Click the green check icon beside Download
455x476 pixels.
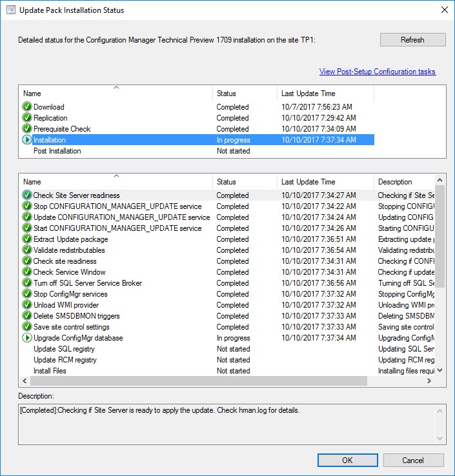(x=27, y=106)
